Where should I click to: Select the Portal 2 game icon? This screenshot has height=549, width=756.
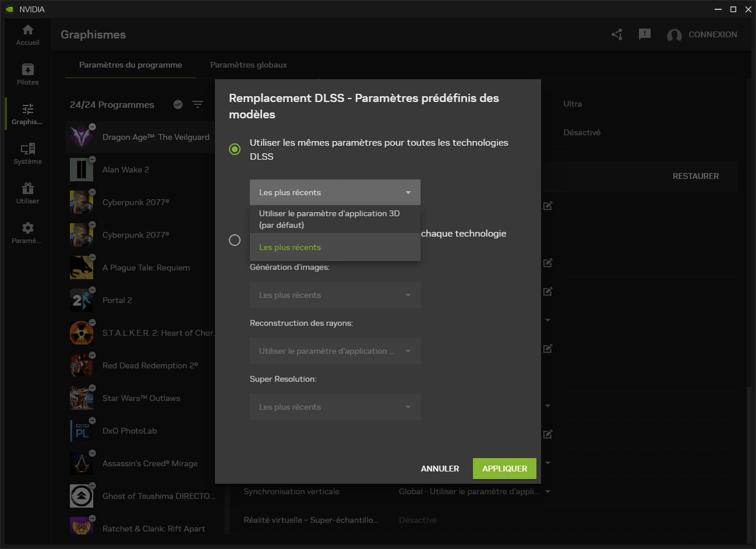tap(82, 300)
